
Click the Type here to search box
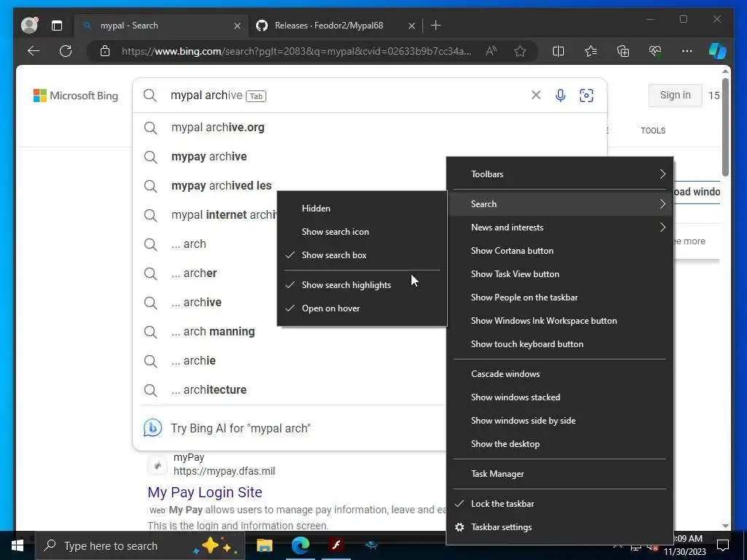pos(140,545)
